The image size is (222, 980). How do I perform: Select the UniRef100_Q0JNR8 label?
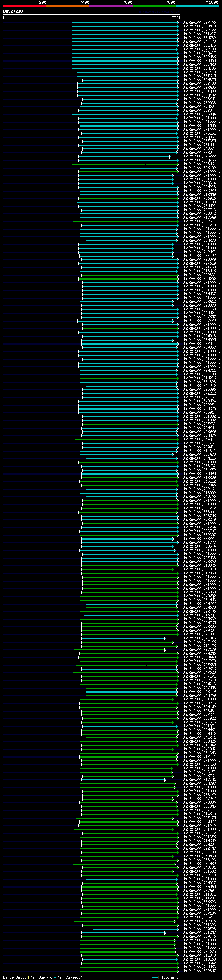coord(199,64)
